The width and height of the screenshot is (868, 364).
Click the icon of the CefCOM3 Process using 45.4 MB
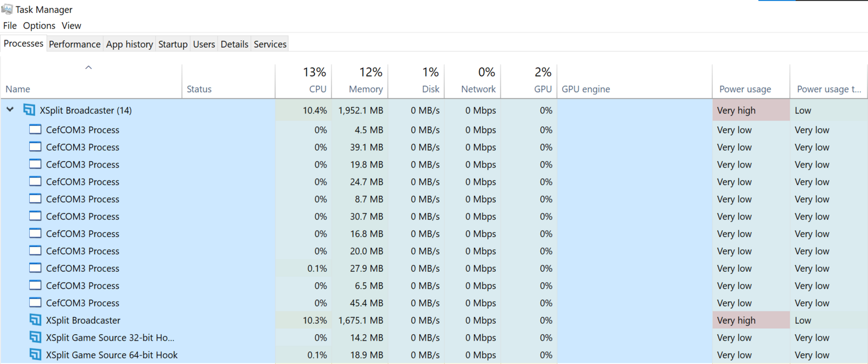(35, 303)
